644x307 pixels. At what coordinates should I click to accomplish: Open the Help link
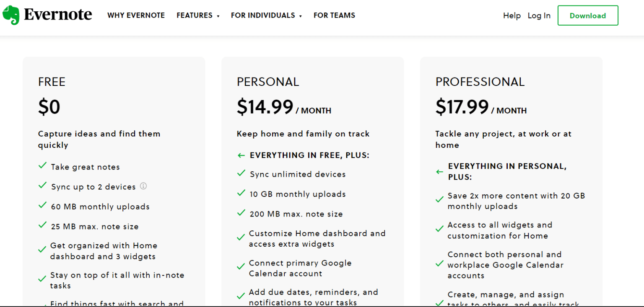512,15
